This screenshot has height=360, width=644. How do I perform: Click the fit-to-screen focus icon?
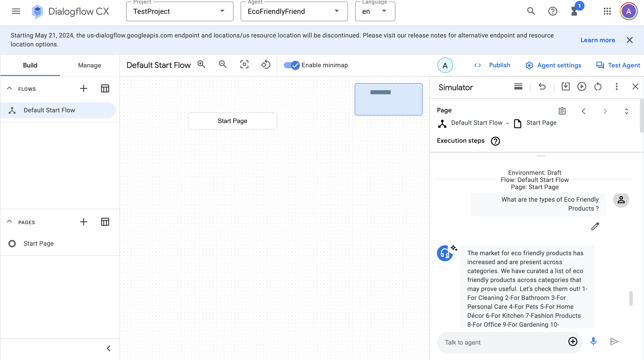(x=244, y=65)
